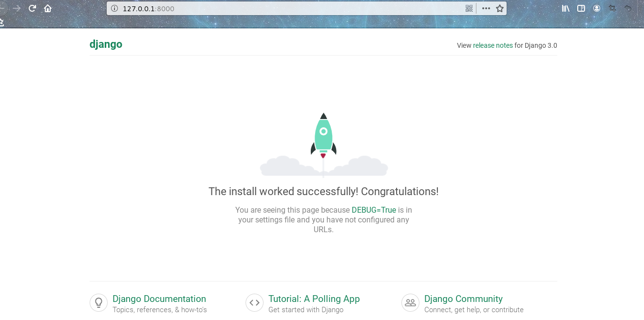Open Tutorial: A Polling App link
The image size is (644, 320).
314,299
